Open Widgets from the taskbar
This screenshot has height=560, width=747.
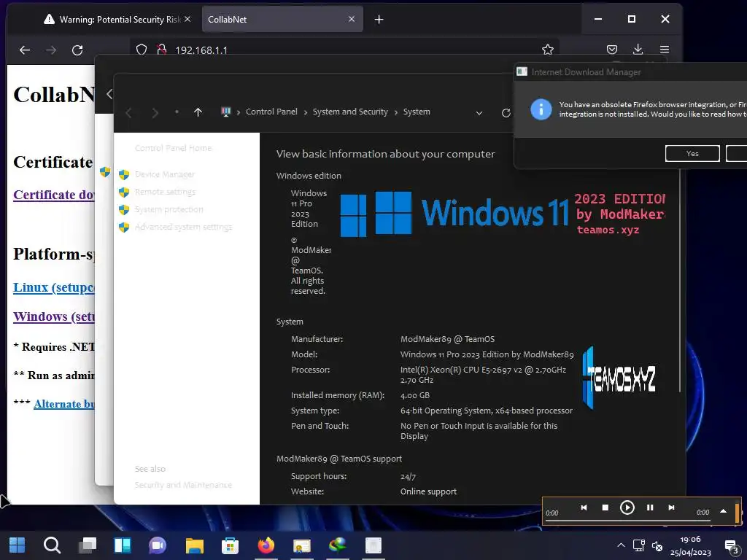[123, 545]
